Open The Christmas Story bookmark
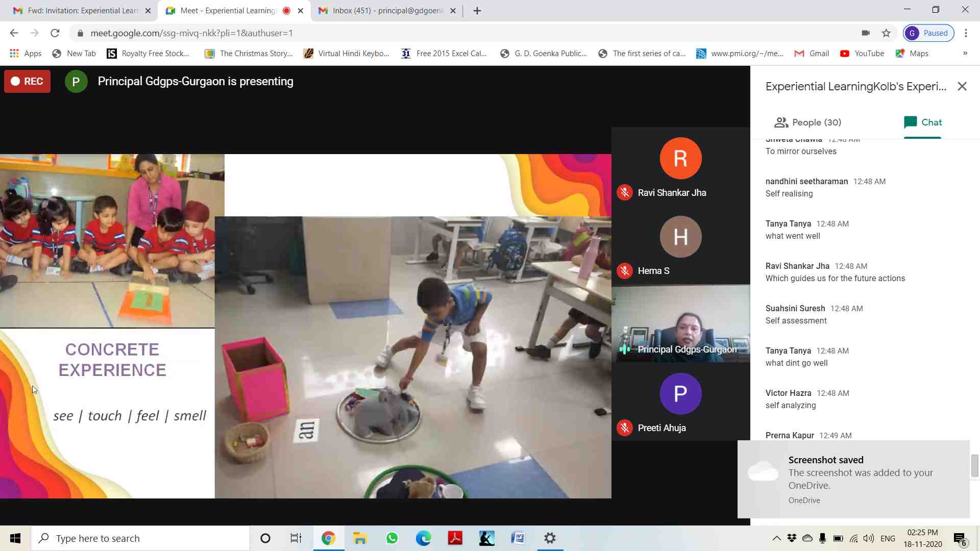Viewport: 980px width, 551px height. (x=249, y=54)
